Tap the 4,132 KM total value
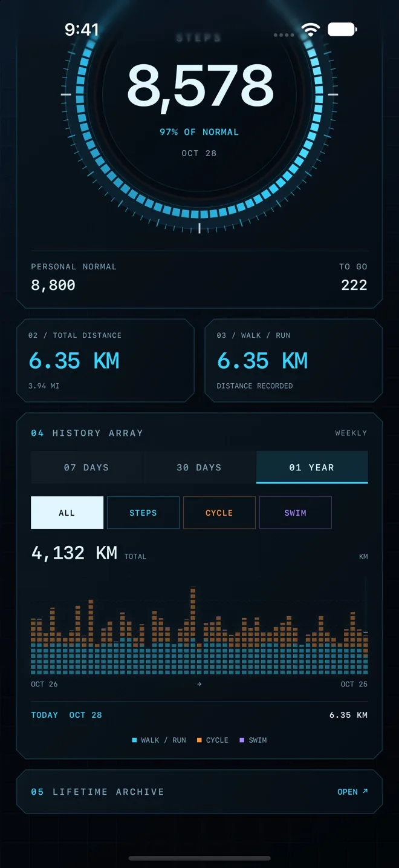Viewport: 399px width, 868px height. 74,553
